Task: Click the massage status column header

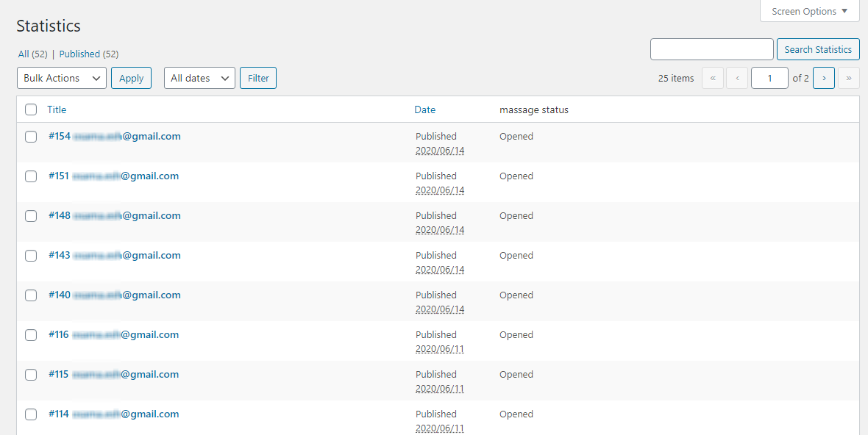Action: (x=533, y=109)
